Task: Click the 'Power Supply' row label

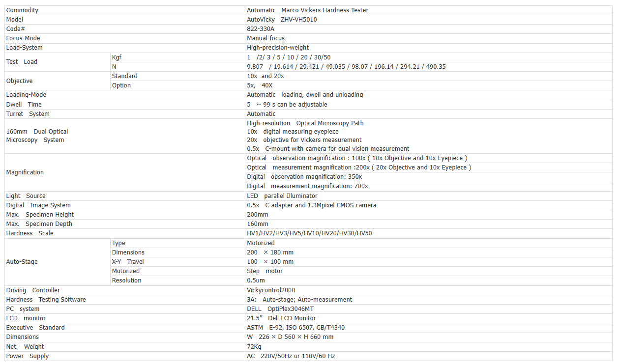Action: click(28, 356)
